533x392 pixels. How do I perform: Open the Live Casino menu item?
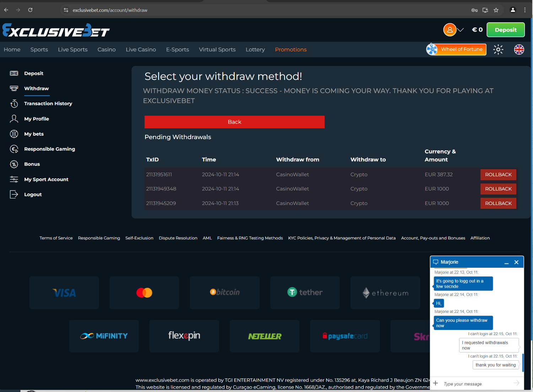(x=141, y=50)
